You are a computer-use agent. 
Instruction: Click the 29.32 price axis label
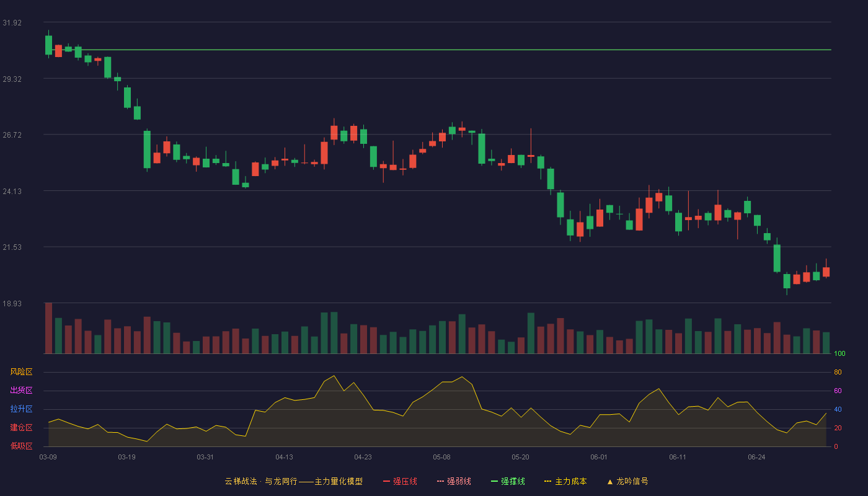12,79
